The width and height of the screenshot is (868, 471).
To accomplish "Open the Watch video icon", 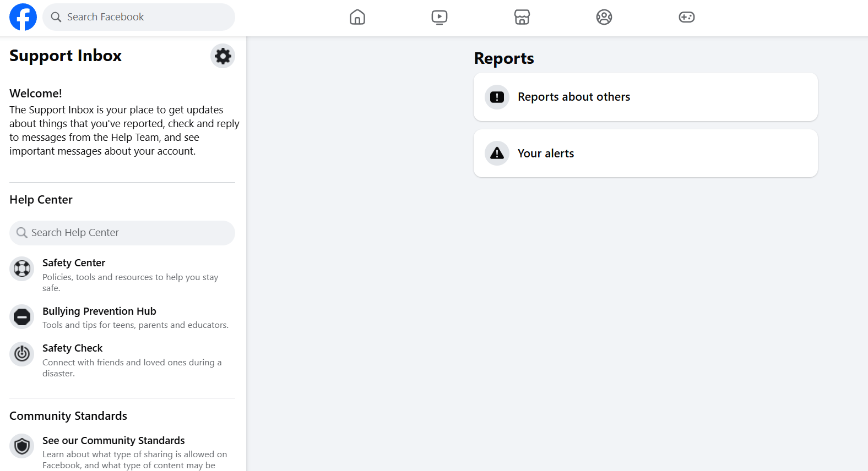I will pos(440,17).
